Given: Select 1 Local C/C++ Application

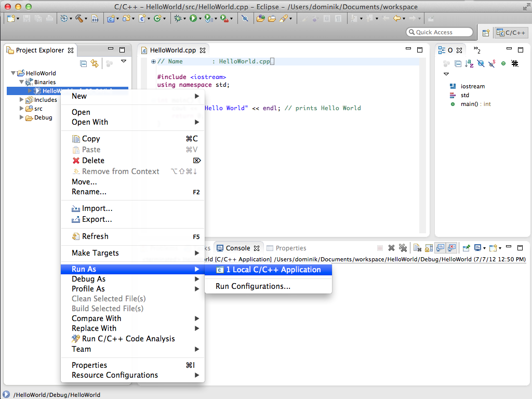Looking at the screenshot, I should 269,270.
